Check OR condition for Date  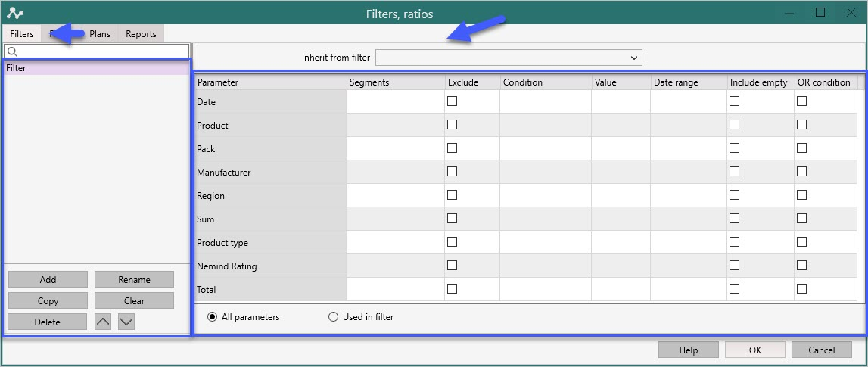[x=801, y=101]
